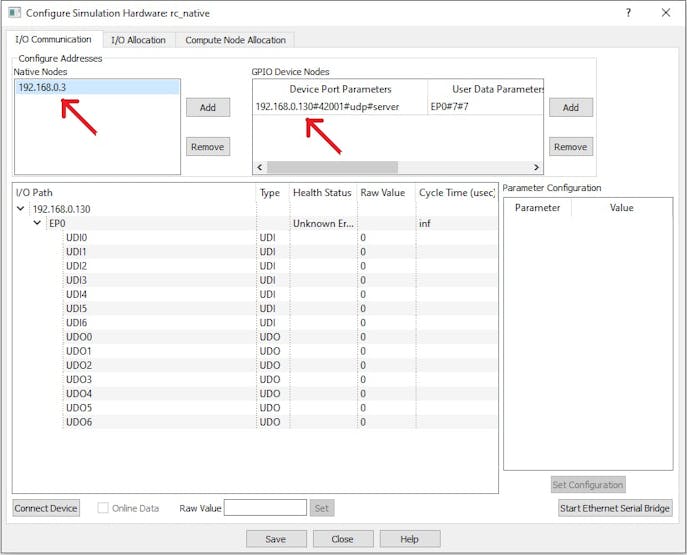Click the GPIO table horizontal scrollbar

[331, 168]
